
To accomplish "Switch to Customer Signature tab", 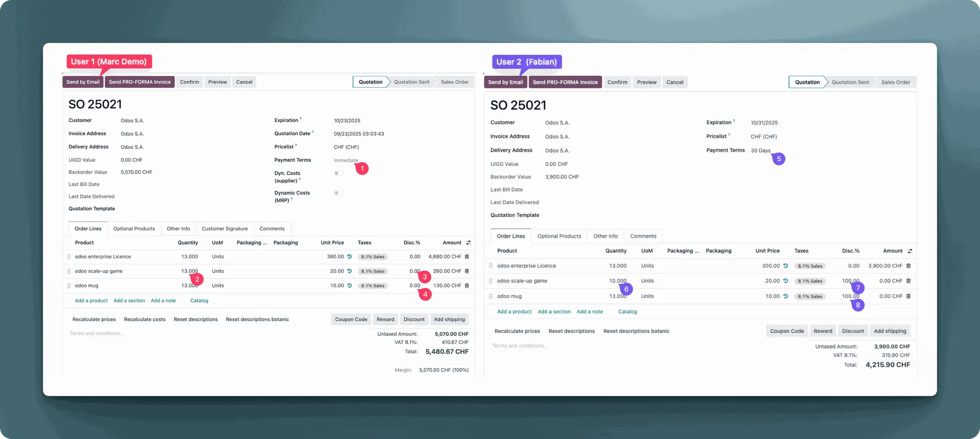I will pyautogui.click(x=225, y=229).
